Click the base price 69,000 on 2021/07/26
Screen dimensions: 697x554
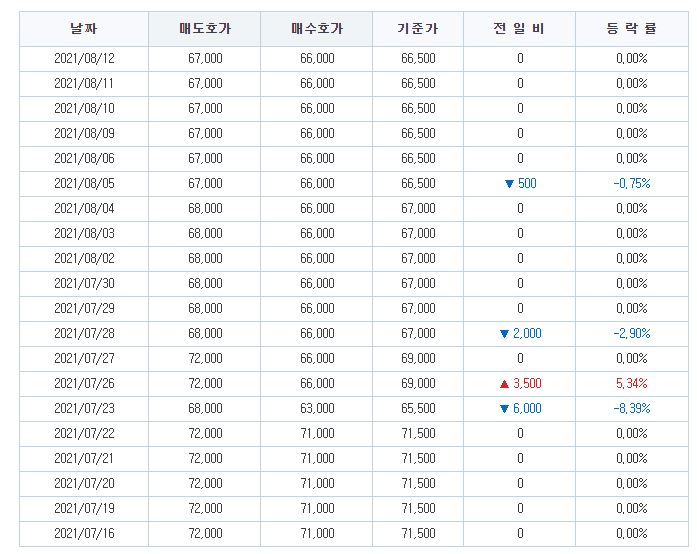(418, 383)
